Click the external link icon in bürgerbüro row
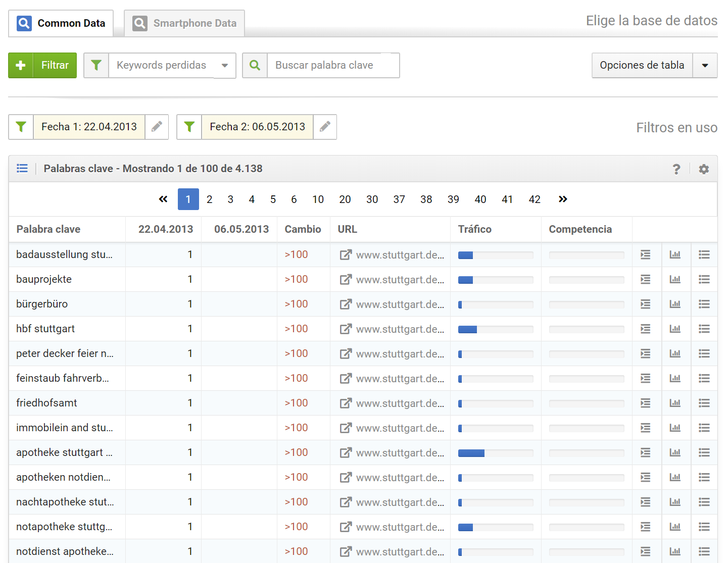The image size is (728, 563). 346,304
